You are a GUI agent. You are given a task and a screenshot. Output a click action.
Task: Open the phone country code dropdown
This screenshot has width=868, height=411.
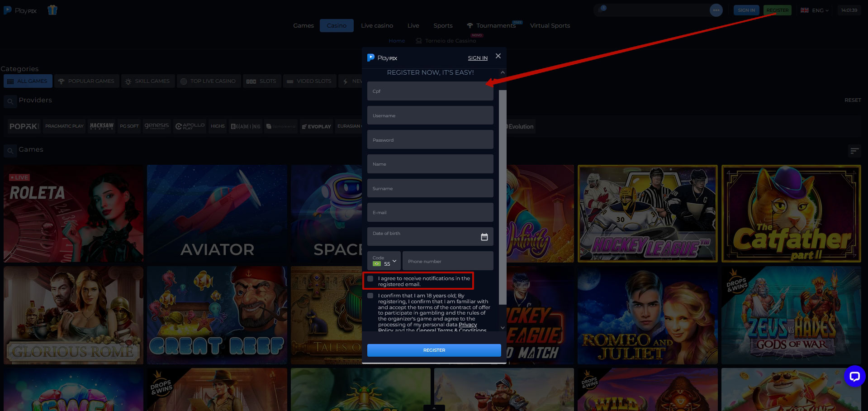pyautogui.click(x=384, y=261)
